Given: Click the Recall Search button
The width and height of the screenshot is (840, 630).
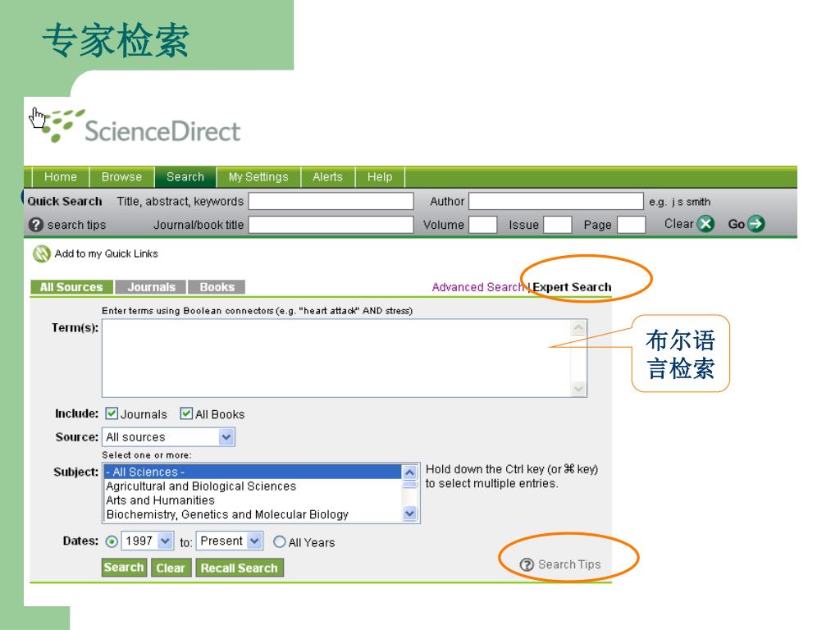Looking at the screenshot, I should tap(239, 568).
